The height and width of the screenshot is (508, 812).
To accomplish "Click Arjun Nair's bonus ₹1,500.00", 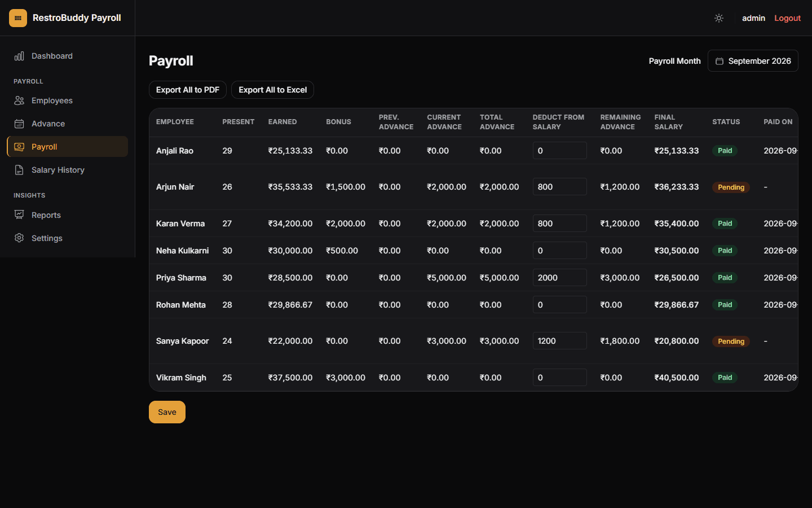I will coord(346,187).
